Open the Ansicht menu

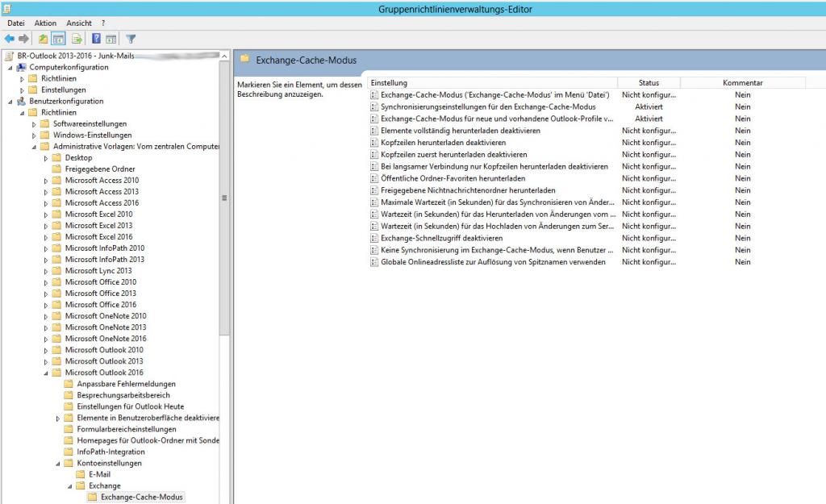79,23
